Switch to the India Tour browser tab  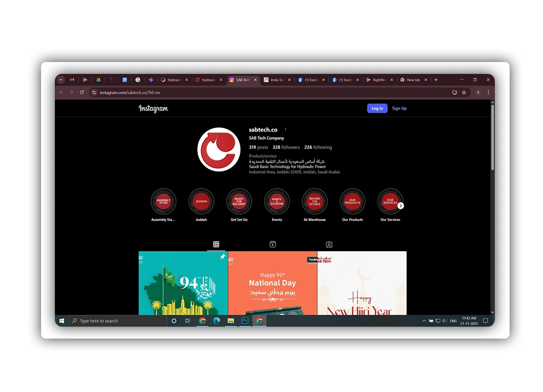277,80
